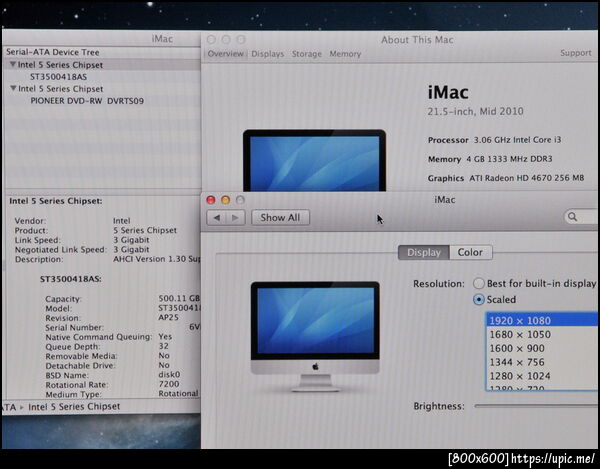600x469 pixels.
Task: Click the Serial-ATA Device Tree header
Action: tap(53, 52)
